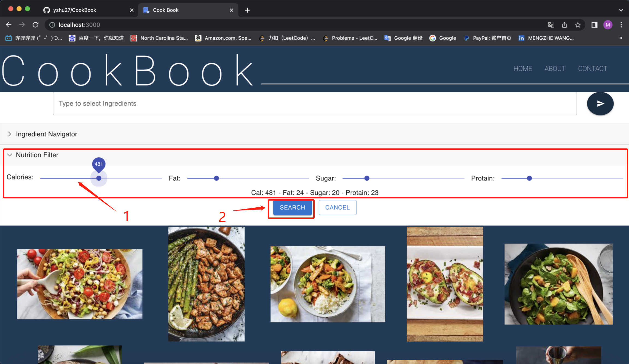
Task: Reload the page with refresh icon
Action: (x=36, y=25)
